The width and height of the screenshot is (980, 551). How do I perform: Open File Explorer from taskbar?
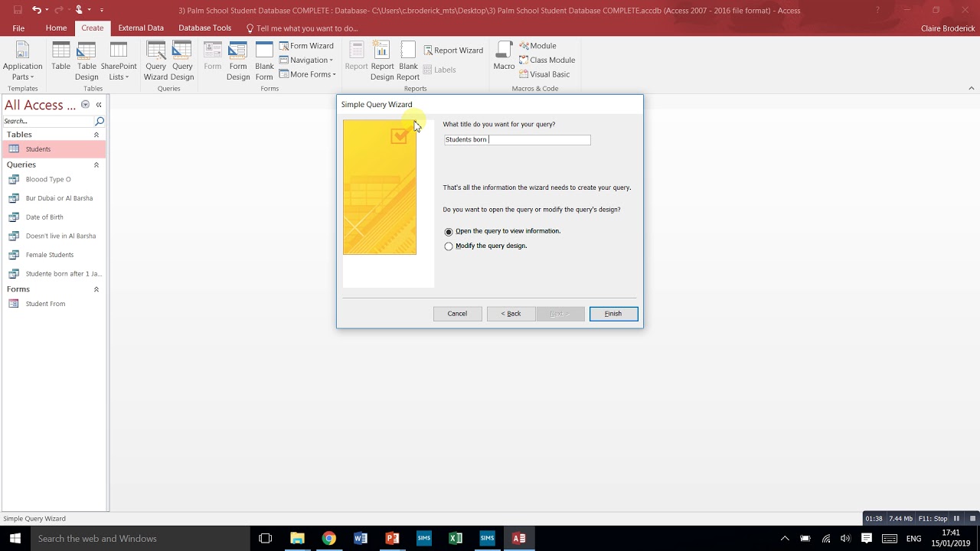click(x=297, y=538)
